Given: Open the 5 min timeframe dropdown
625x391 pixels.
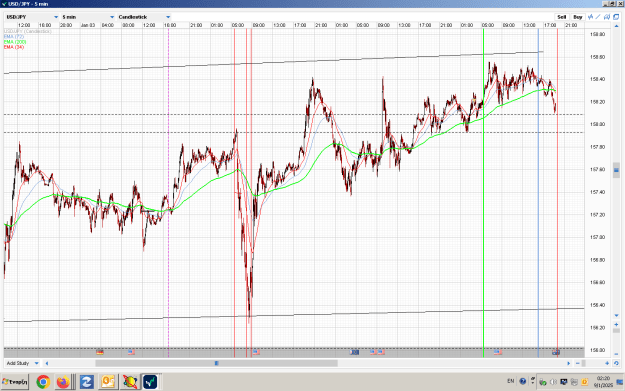Looking at the screenshot, I should point(88,17).
